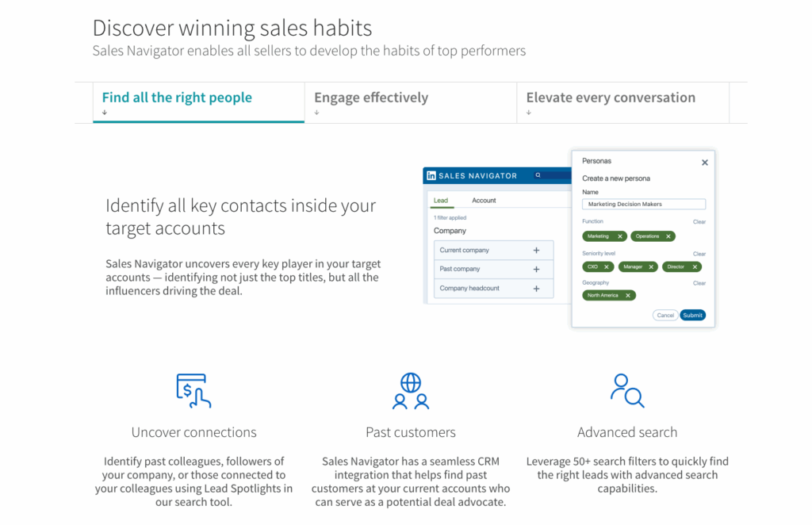This screenshot has height=525, width=812.
Task: Expand the Company headcount filter
Action: (536, 288)
